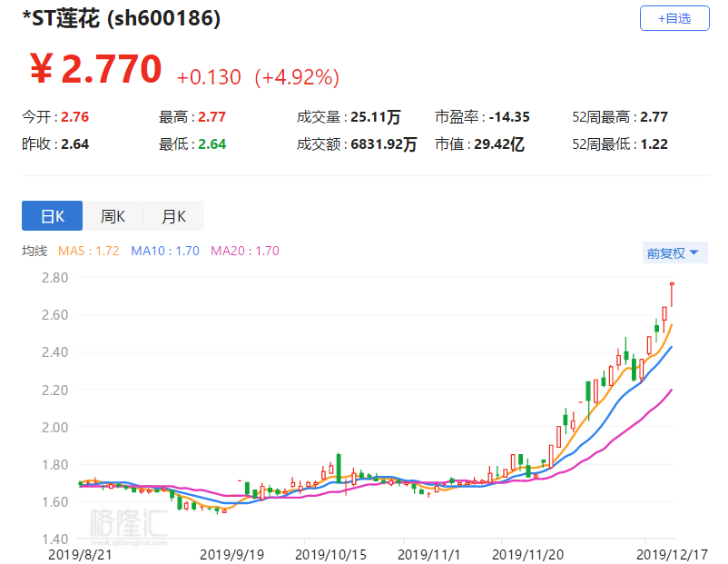This screenshot has height=564, width=728.
Task: Click the stock title *ST莲花 (sh600186)
Action: click(122, 19)
